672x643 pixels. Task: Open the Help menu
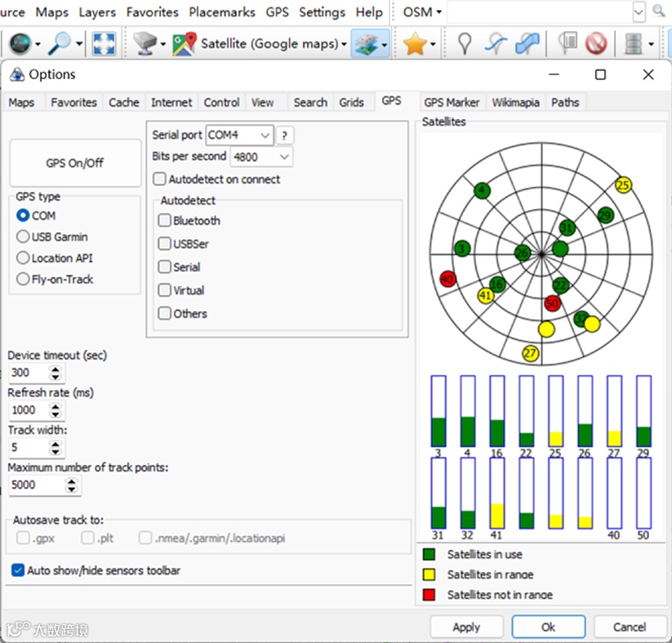click(x=369, y=12)
